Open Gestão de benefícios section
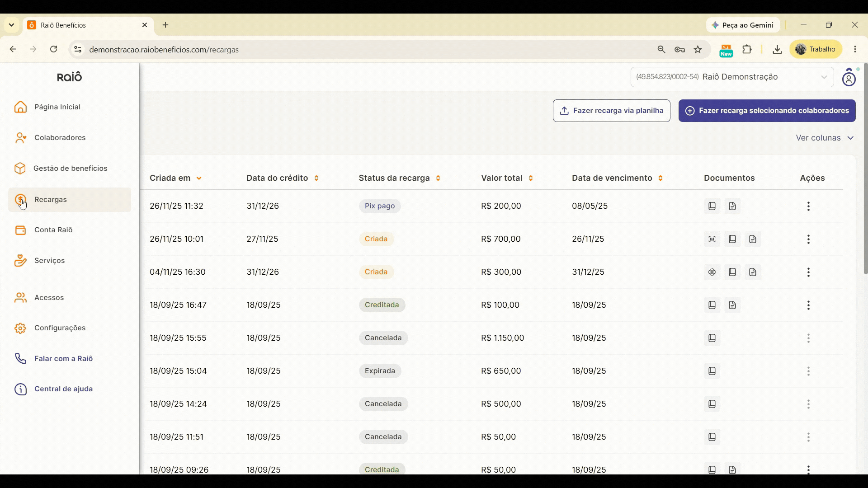Image resolution: width=868 pixels, height=488 pixels. 70,169
